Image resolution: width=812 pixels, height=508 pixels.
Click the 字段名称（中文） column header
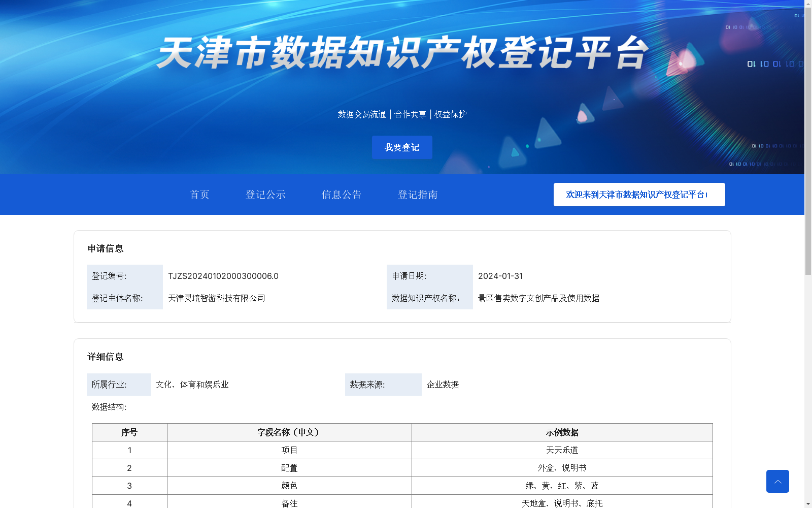[x=289, y=432]
